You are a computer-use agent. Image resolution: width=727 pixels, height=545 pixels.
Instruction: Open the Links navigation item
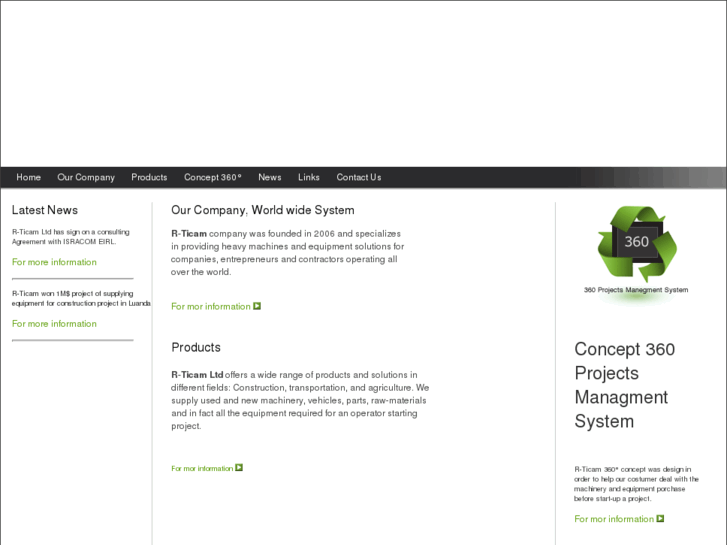click(308, 177)
